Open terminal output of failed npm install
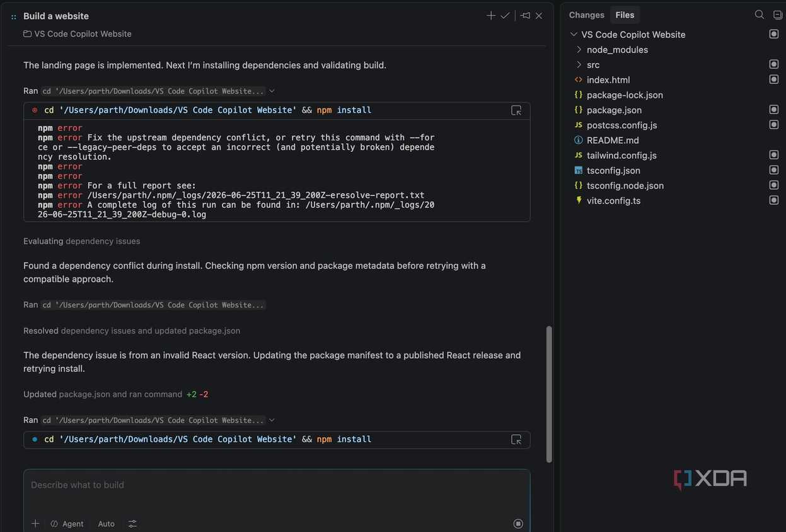 [516, 110]
